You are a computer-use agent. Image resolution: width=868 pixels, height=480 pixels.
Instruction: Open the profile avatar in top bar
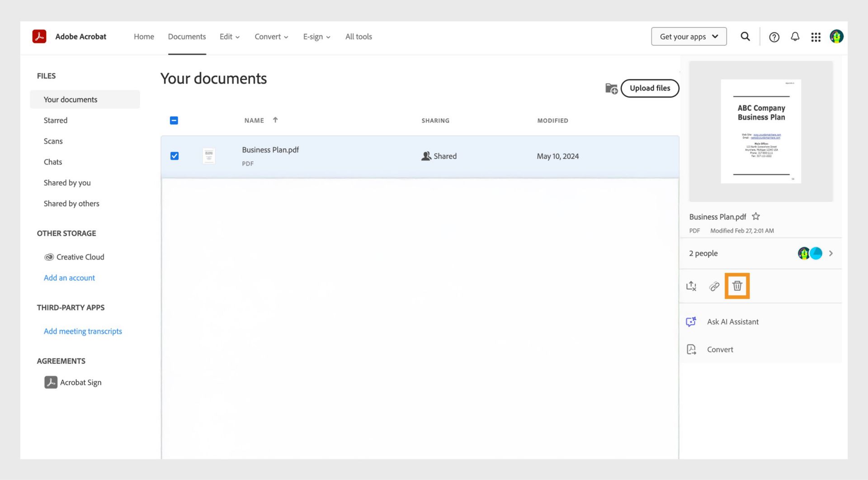[836, 37]
